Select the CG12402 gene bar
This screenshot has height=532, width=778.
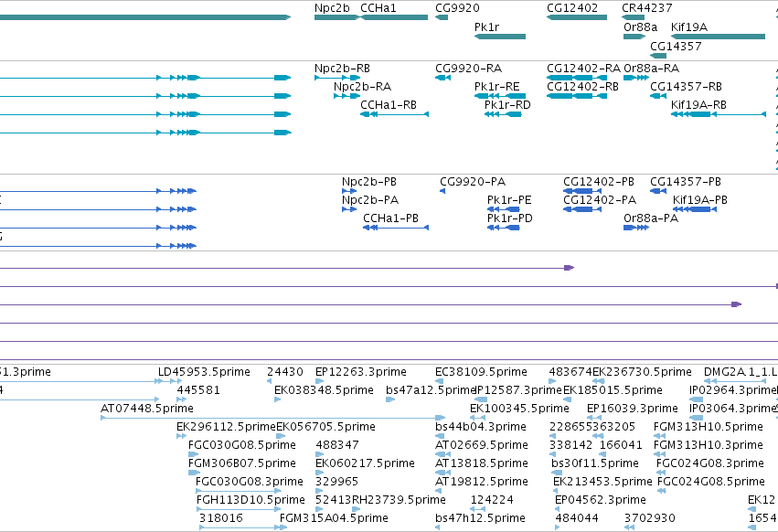click(577, 17)
